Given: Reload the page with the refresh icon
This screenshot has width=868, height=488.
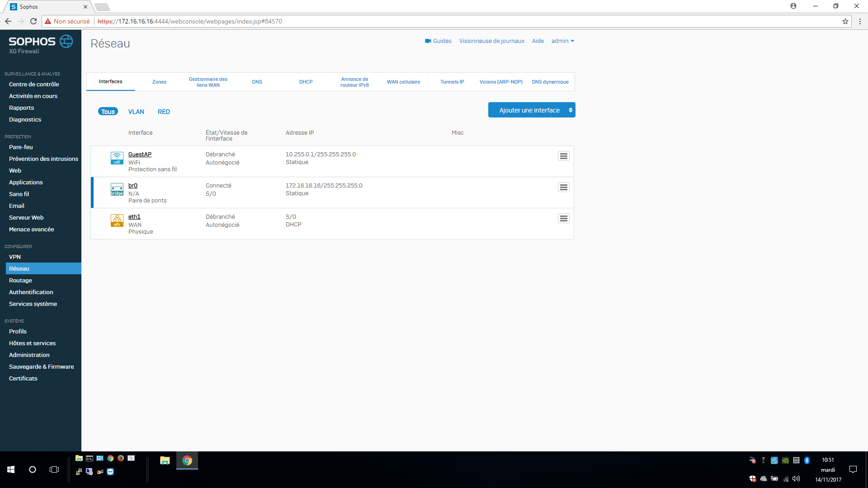Looking at the screenshot, I should [x=33, y=21].
